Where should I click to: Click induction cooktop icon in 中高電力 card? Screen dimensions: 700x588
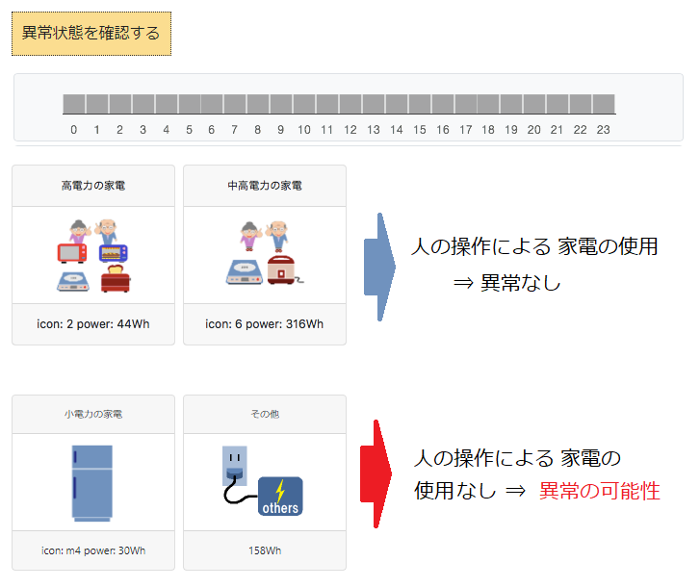pos(245,272)
